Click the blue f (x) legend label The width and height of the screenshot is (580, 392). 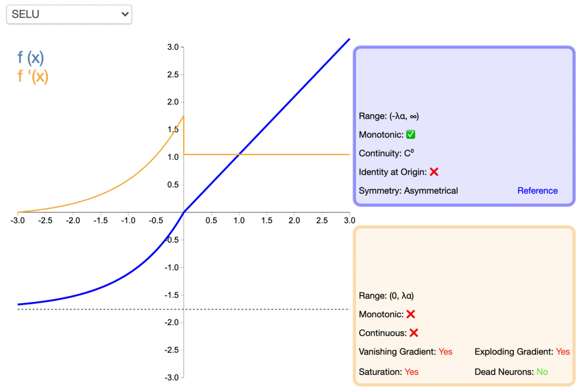31,58
